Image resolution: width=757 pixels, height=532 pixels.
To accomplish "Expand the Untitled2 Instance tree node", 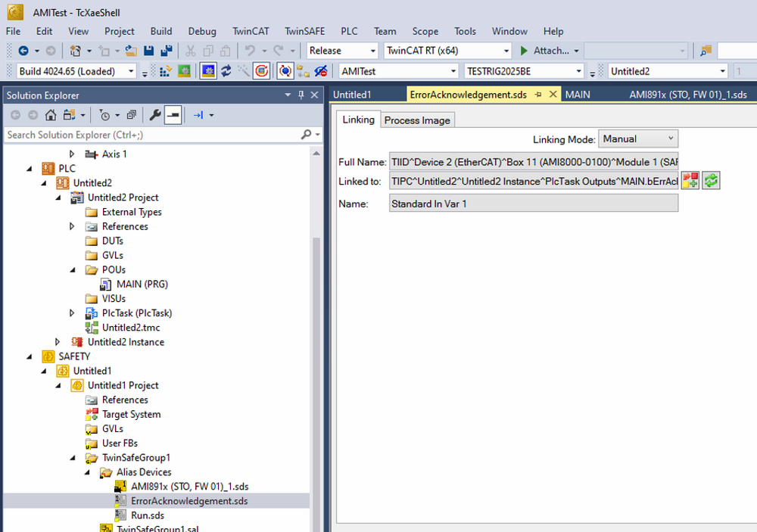I will pyautogui.click(x=58, y=342).
